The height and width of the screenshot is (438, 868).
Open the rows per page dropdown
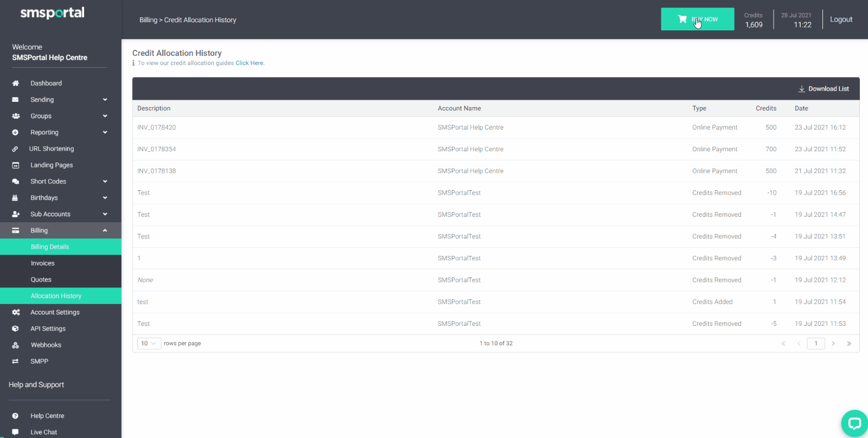click(149, 344)
